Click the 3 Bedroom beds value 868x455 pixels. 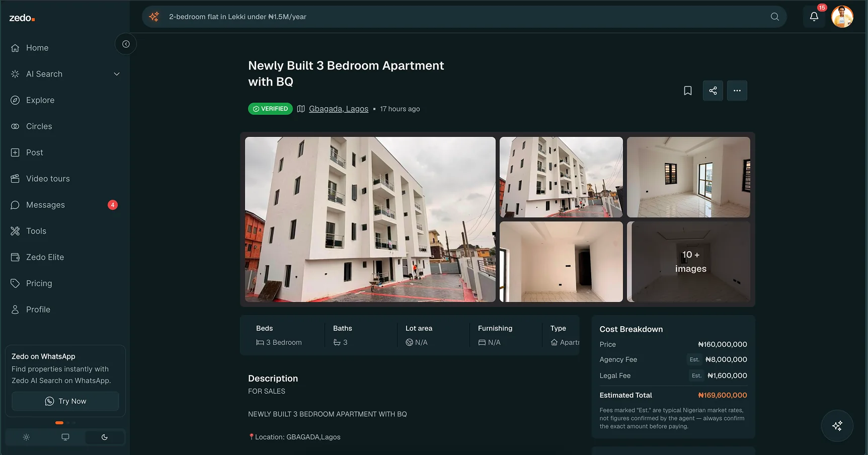point(279,342)
